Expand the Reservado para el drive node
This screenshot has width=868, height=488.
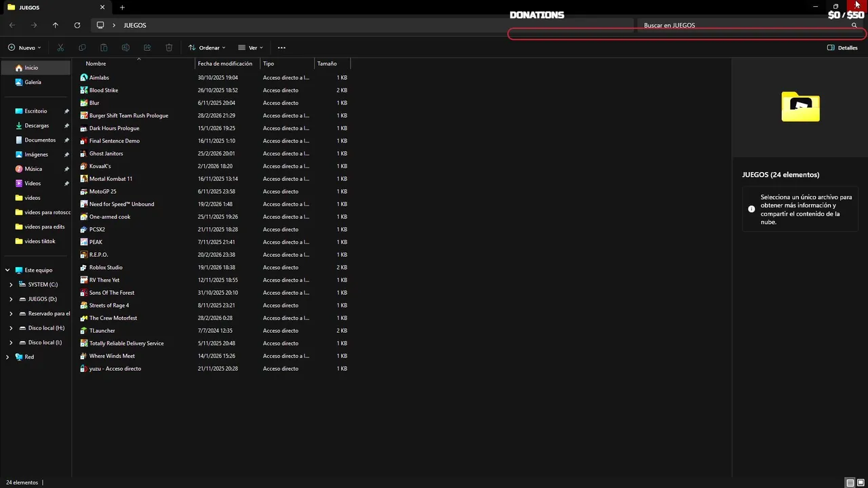pos(11,314)
